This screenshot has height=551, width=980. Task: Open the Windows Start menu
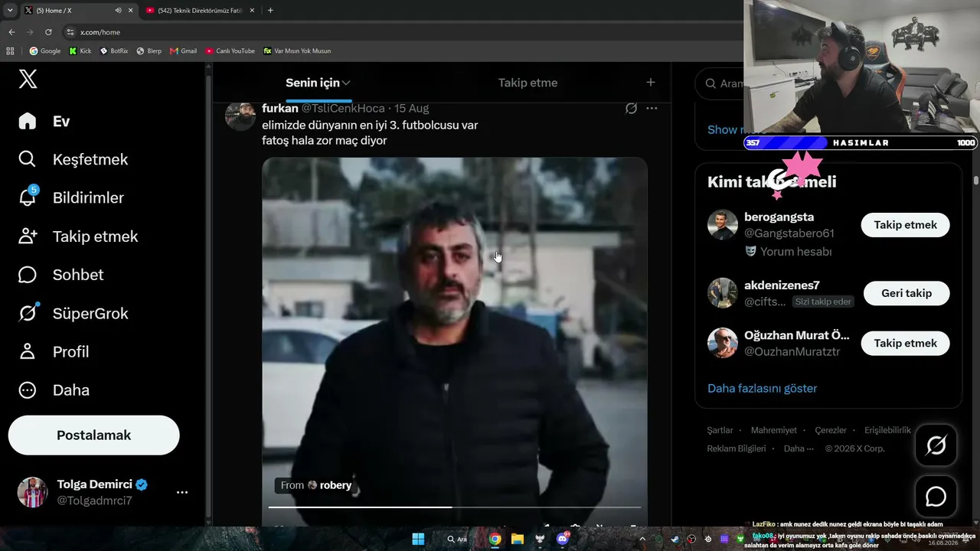[418, 539]
